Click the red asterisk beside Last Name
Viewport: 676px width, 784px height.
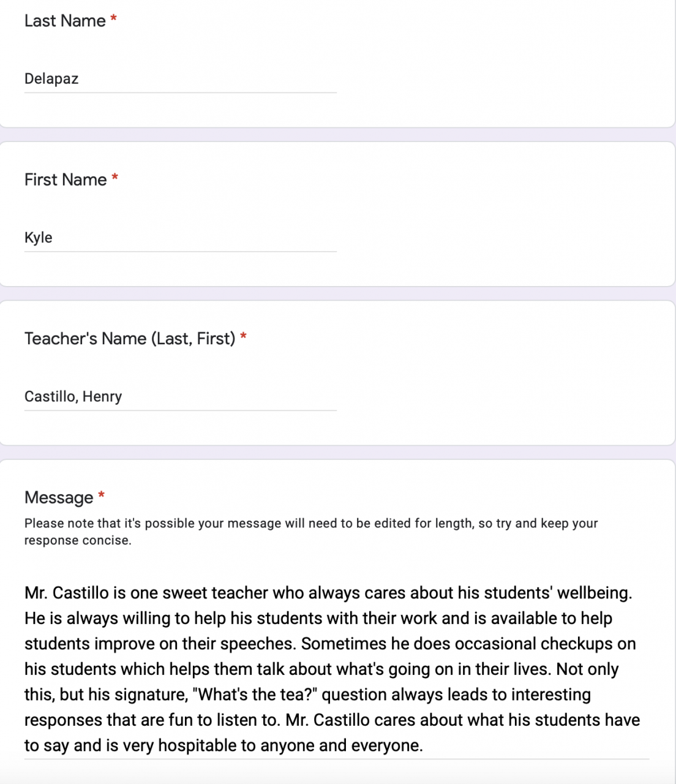tap(114, 20)
